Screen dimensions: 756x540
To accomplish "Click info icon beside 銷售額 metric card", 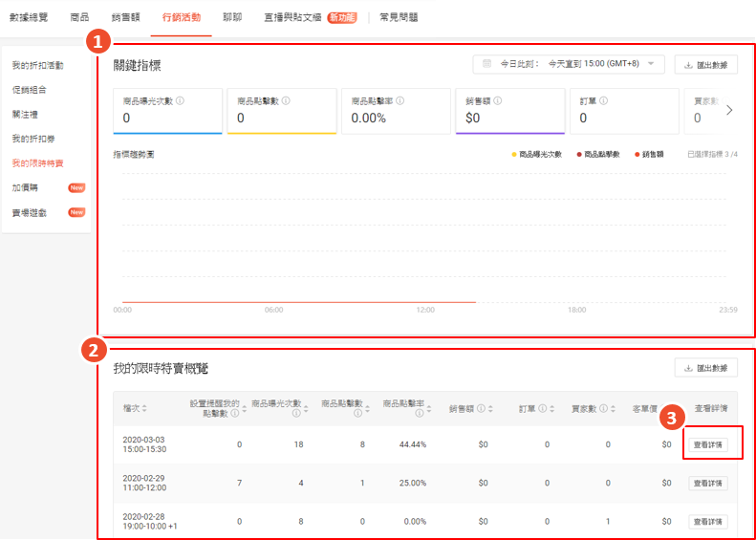I will pyautogui.click(x=498, y=100).
